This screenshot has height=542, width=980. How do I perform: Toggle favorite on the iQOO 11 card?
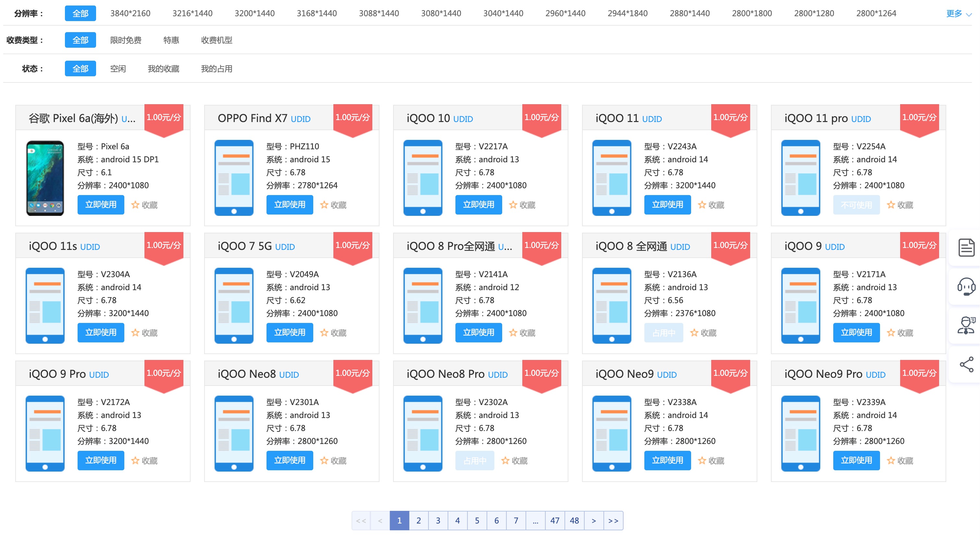tap(702, 205)
